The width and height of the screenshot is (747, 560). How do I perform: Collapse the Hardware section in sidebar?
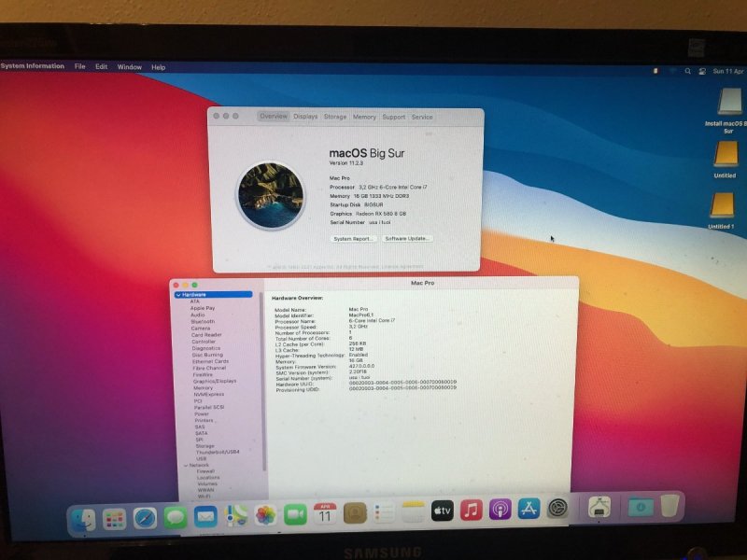(x=178, y=295)
